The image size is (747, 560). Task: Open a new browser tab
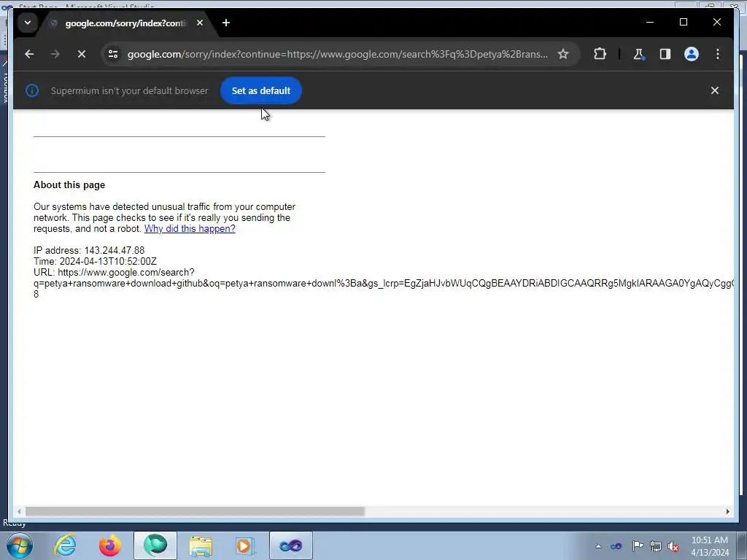(x=226, y=23)
